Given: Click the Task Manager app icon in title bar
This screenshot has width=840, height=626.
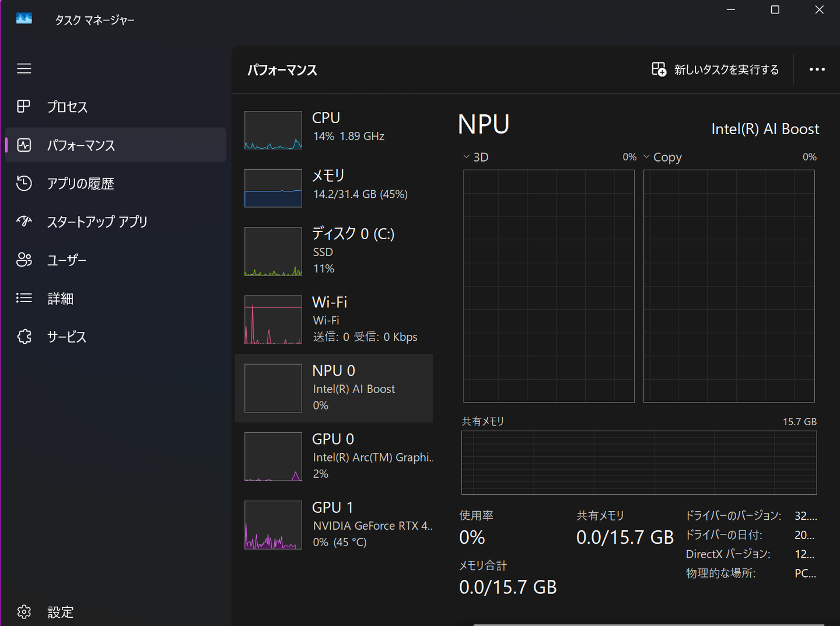Looking at the screenshot, I should tap(24, 19).
